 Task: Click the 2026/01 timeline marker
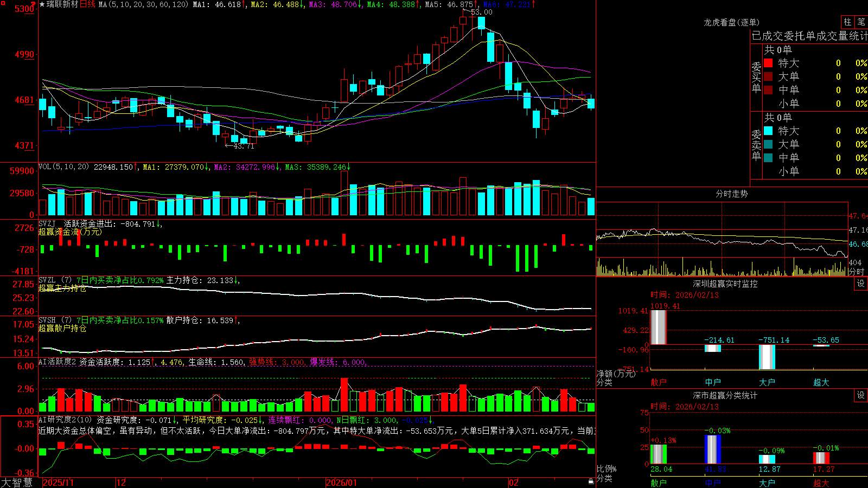coord(342,483)
